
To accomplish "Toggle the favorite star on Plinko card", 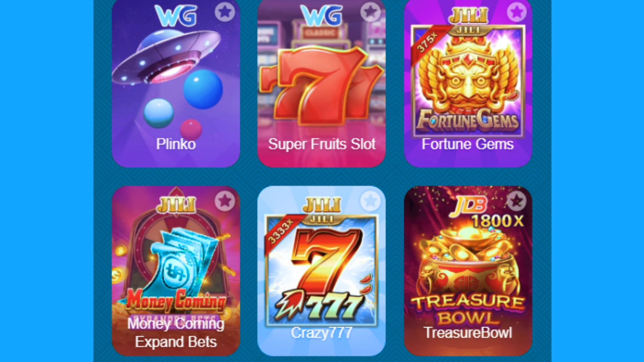I will [225, 12].
